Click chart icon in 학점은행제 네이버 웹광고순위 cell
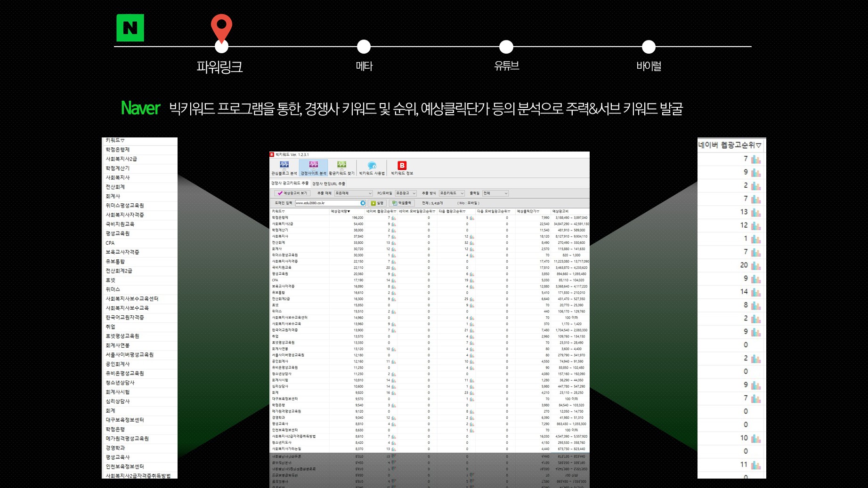Image resolution: width=868 pixels, height=488 pixels. point(394,218)
